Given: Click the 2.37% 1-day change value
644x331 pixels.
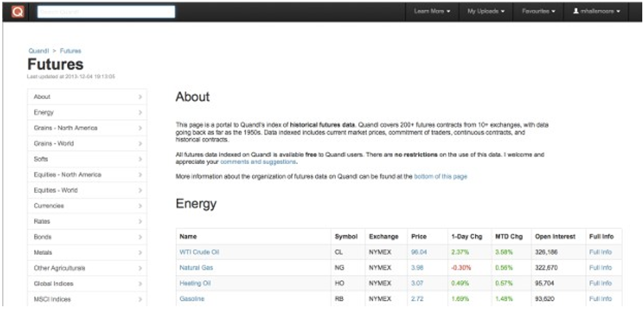Looking at the screenshot, I should coord(460,252).
